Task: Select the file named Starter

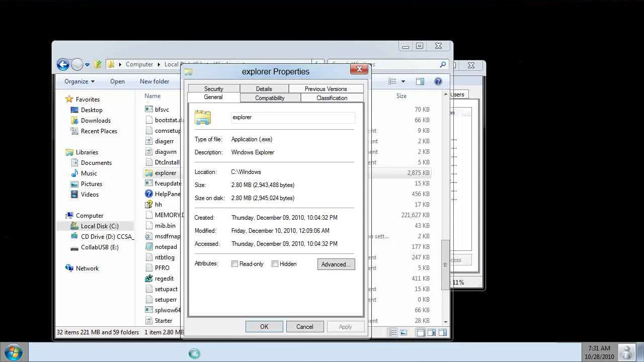Action: pyautogui.click(x=164, y=320)
